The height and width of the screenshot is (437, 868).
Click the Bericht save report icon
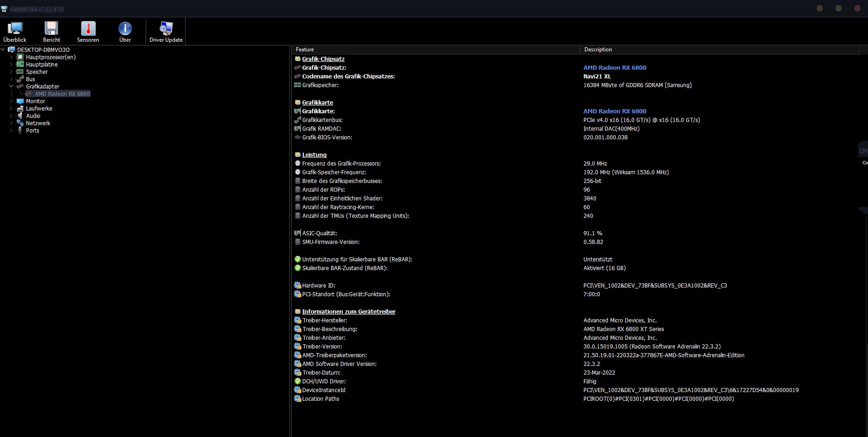51,28
